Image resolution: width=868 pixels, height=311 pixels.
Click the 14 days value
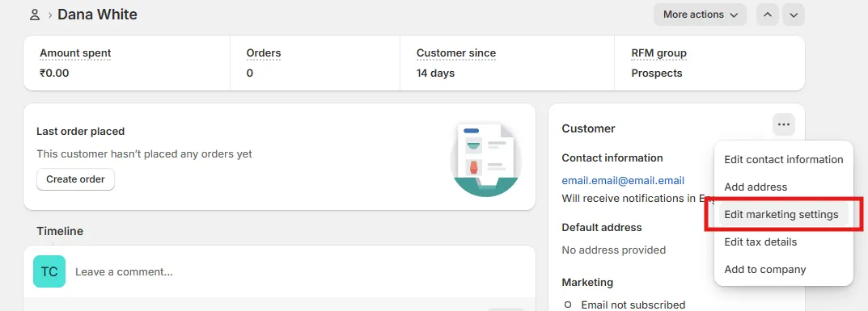(x=436, y=74)
